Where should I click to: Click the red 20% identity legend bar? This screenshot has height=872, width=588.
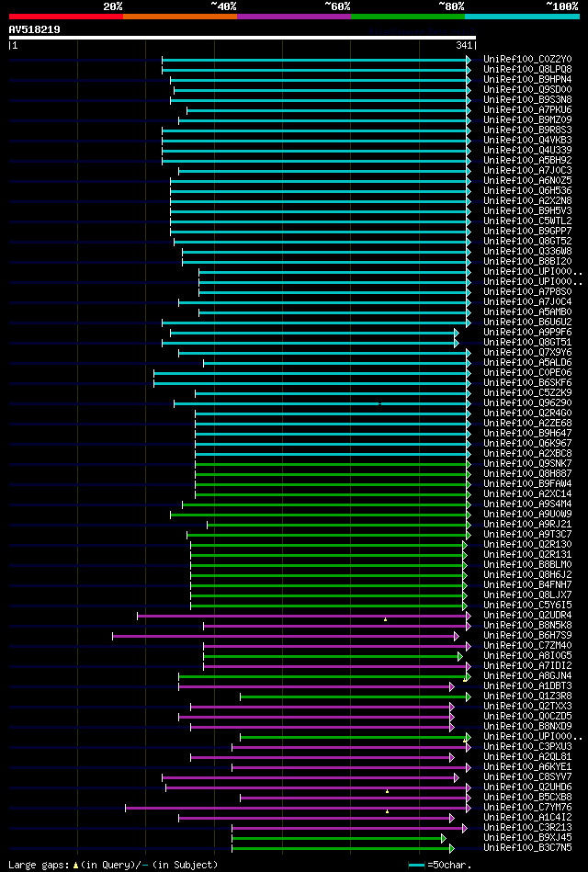pyautogui.click(x=65, y=17)
